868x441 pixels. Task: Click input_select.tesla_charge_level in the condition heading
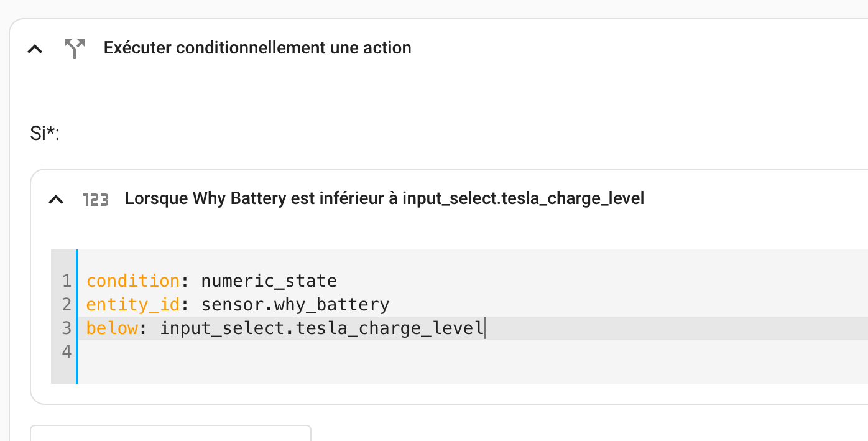pos(523,198)
